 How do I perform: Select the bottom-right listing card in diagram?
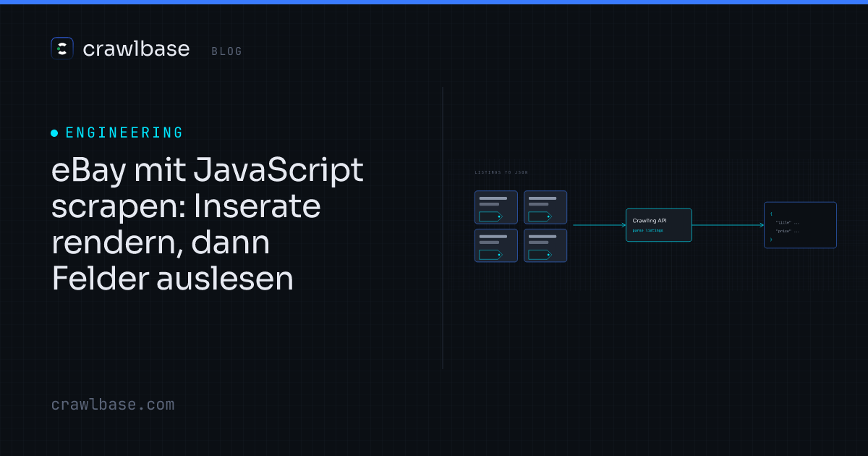point(545,245)
